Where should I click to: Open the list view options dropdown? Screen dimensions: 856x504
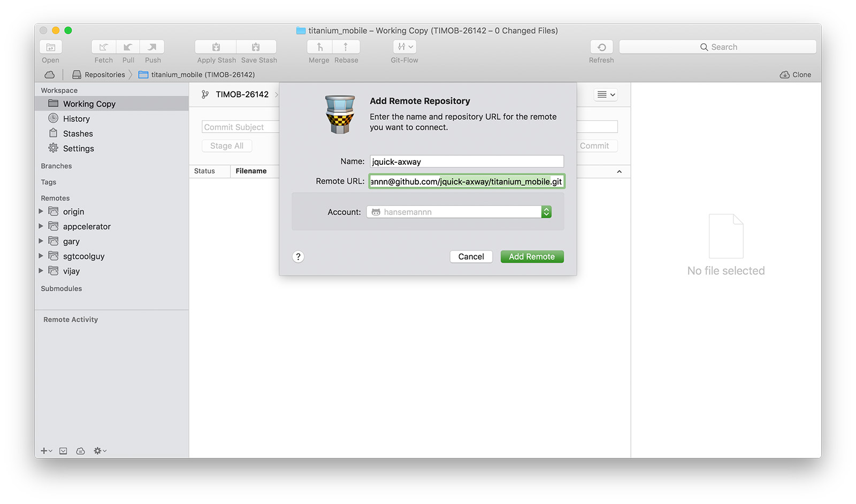point(606,95)
